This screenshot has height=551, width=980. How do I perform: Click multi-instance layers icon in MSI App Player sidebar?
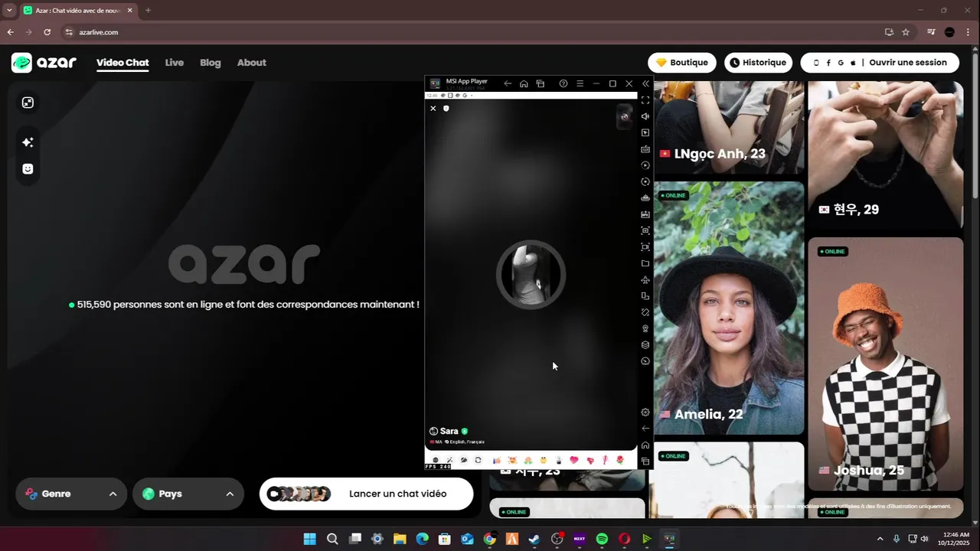[x=645, y=344]
